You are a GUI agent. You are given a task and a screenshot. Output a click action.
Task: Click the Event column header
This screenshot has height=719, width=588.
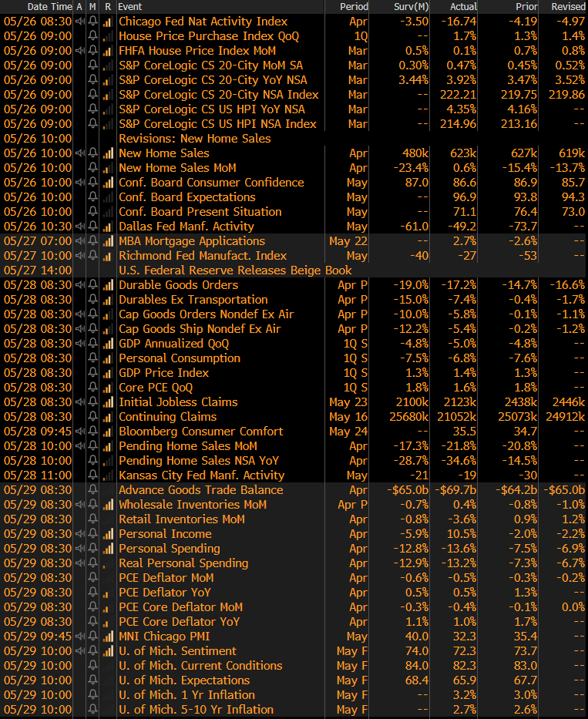(129, 7)
